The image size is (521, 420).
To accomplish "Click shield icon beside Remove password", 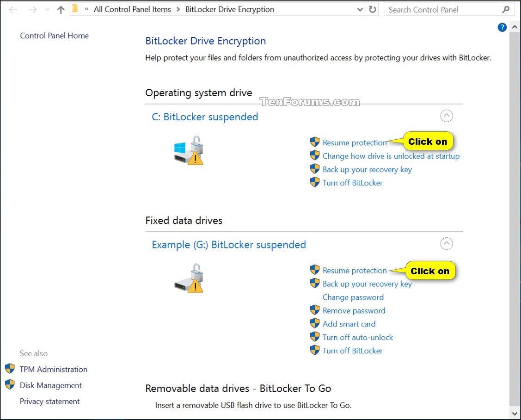I will (x=315, y=310).
